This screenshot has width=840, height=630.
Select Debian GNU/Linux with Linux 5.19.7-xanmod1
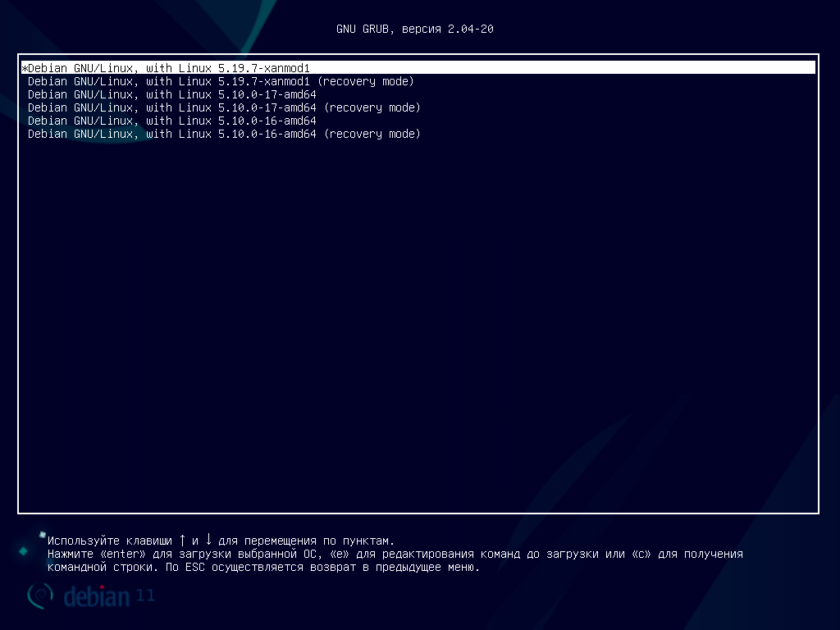coord(168,68)
